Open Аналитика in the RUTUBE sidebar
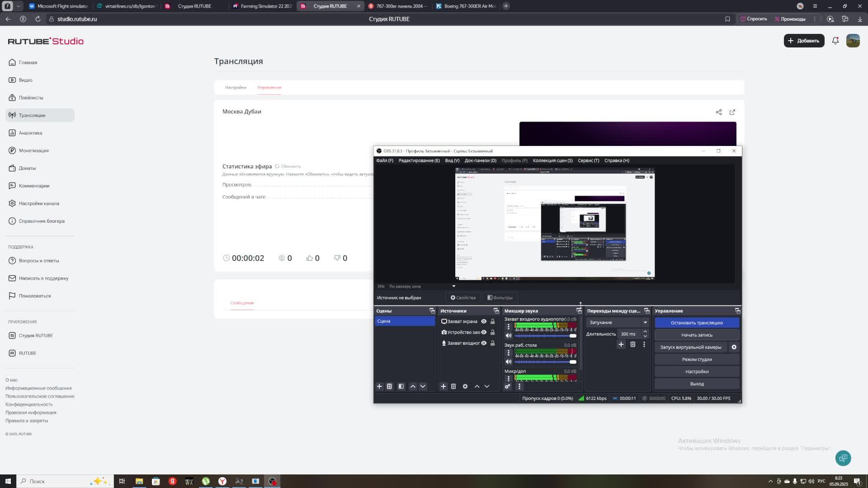 (x=40, y=133)
